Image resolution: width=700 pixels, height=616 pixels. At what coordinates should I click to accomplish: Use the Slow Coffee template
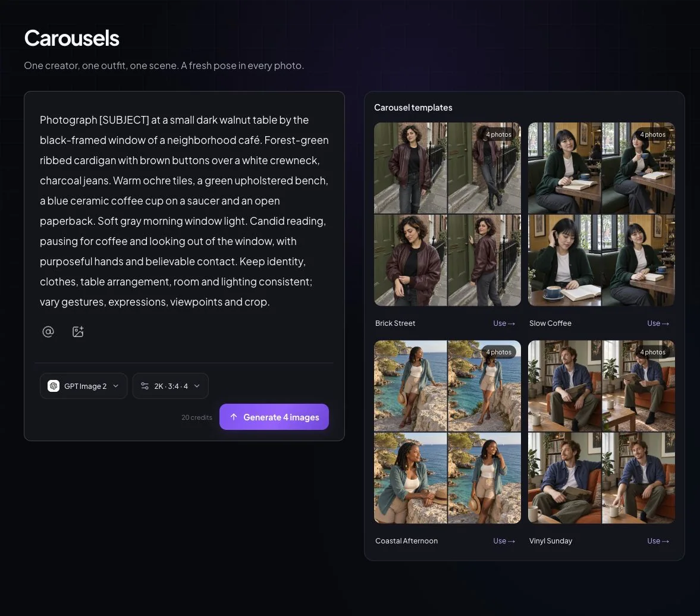[658, 323]
